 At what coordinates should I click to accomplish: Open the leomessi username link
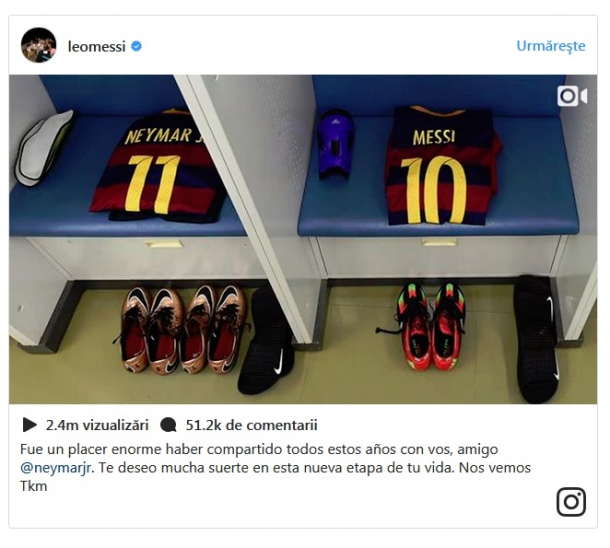(x=96, y=46)
